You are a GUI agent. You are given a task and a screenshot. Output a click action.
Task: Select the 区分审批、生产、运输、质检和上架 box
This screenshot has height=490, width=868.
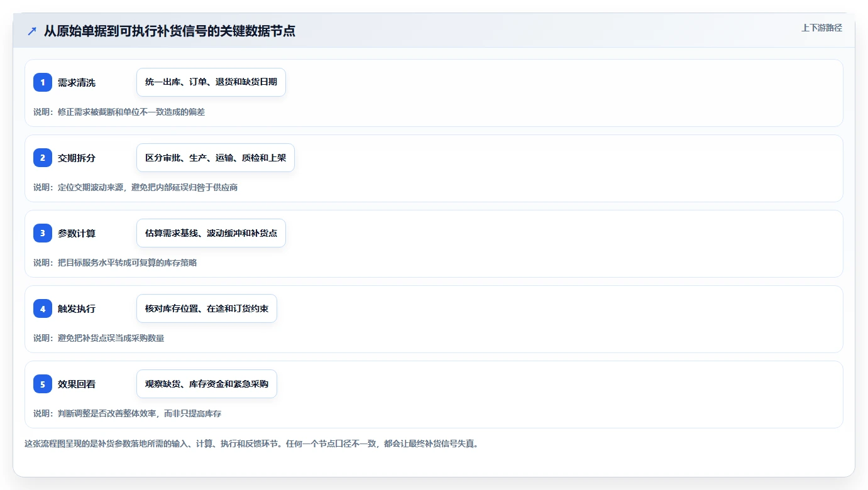pyautogui.click(x=216, y=158)
